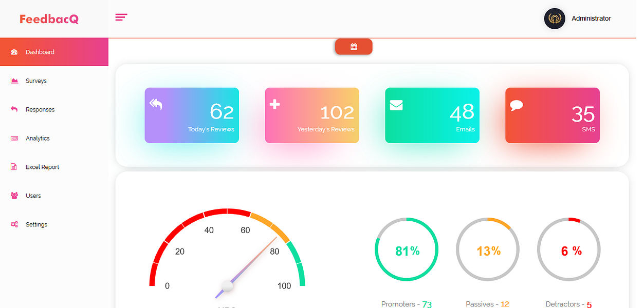The image size is (644, 308).
Task: Click the Detractors - 5 label
Action: 568,304
